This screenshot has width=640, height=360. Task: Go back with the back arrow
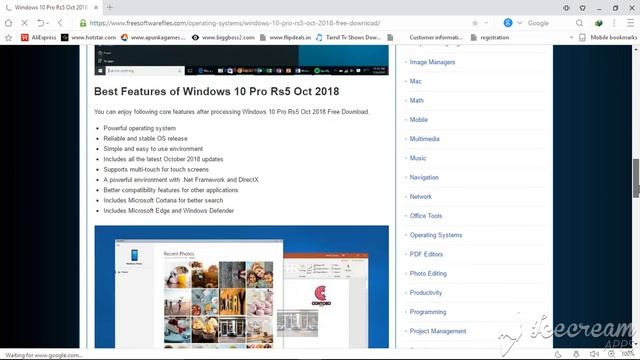pyautogui.click(x=60, y=23)
